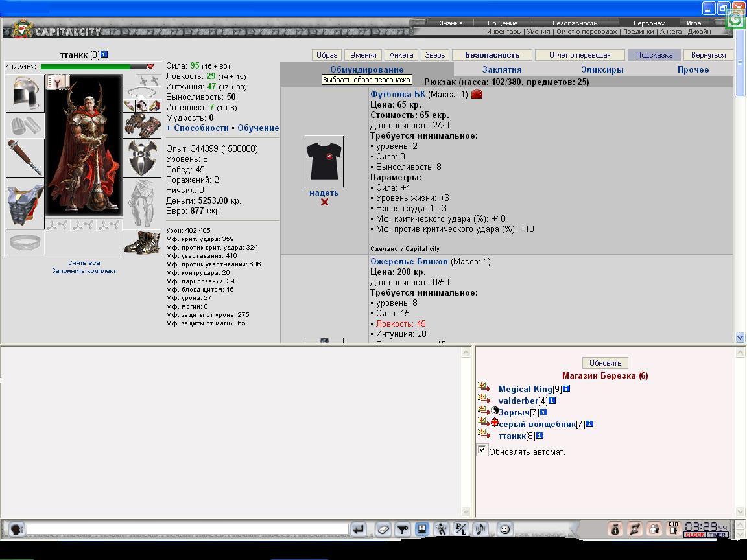Screen dimensions: 747x560
Task: Click the Снять все link
Action: 84,263
